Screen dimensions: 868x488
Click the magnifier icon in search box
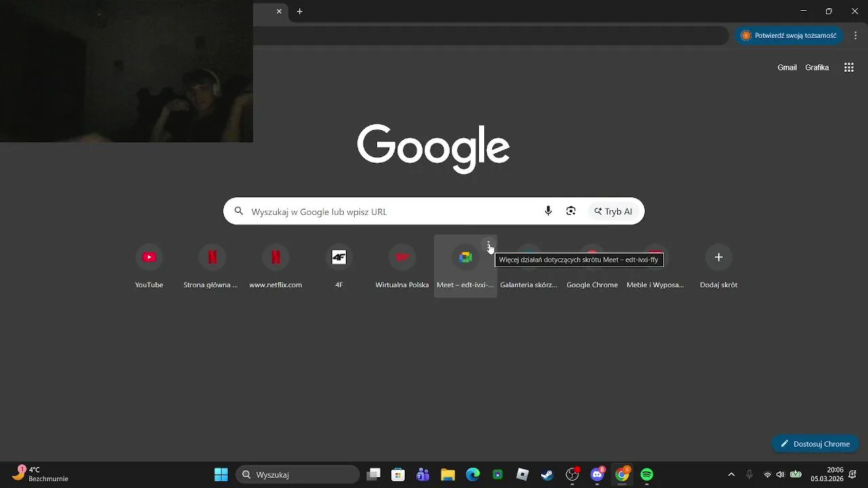click(x=239, y=211)
